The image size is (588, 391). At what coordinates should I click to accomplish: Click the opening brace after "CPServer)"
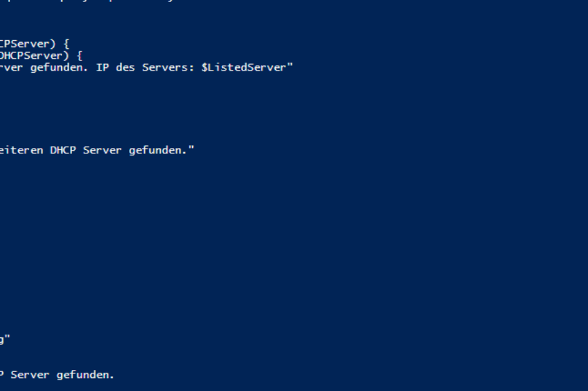click(x=67, y=44)
